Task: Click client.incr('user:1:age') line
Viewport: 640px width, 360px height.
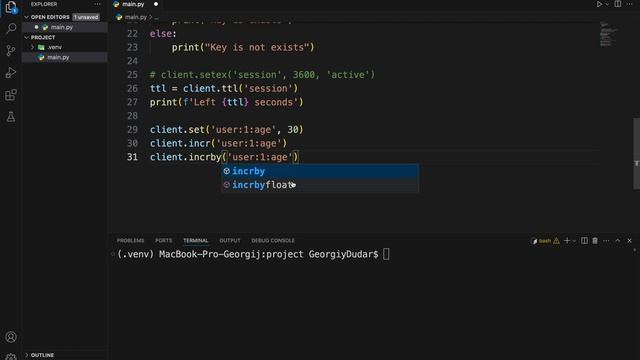Action: click(218, 143)
